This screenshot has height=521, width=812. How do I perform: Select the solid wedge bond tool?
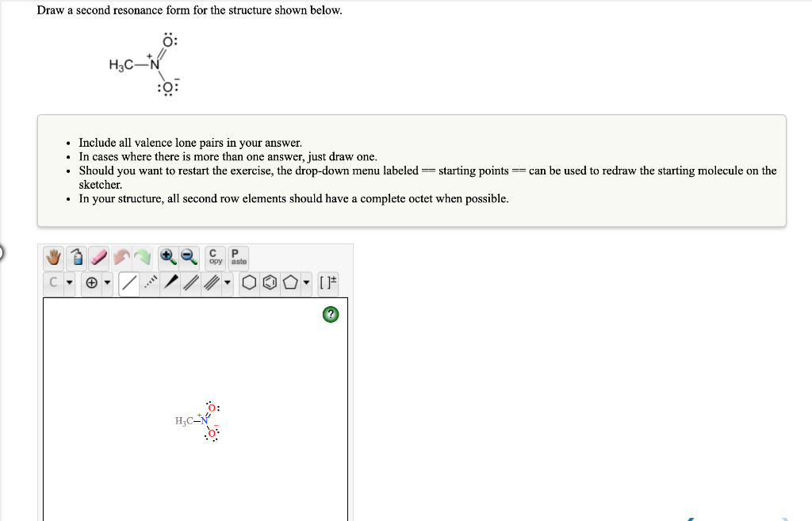[x=171, y=282]
